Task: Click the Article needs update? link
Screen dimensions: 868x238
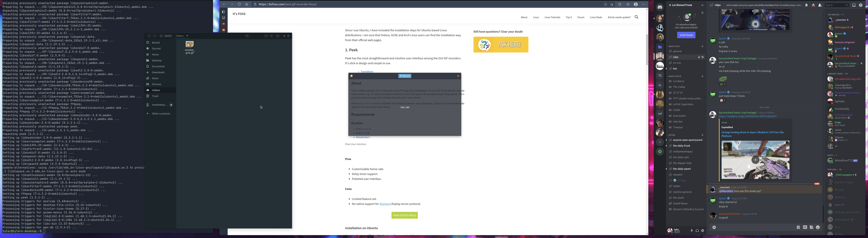Action: click(x=619, y=17)
